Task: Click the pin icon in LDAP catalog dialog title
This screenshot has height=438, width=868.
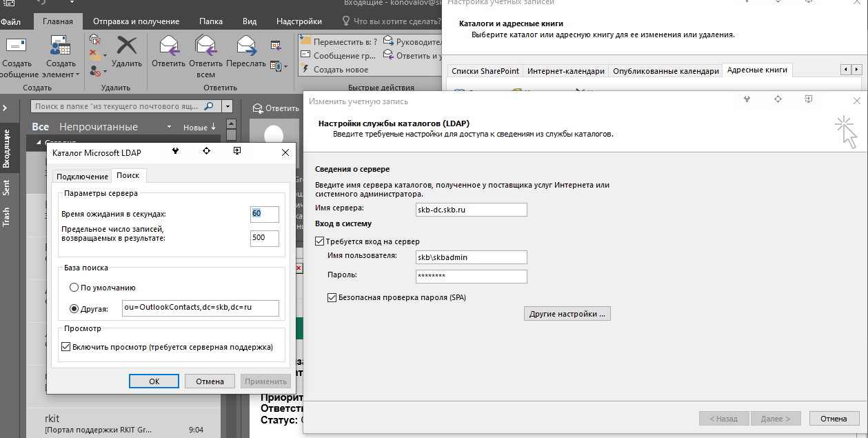Action: [175, 150]
